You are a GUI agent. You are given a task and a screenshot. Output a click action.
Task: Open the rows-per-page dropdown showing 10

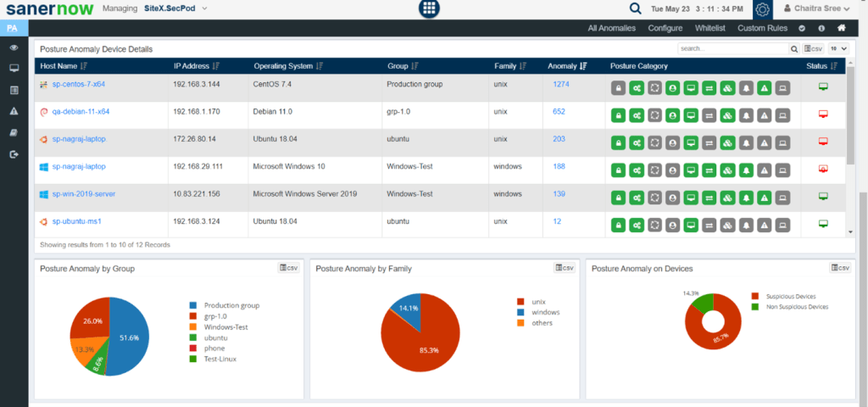[837, 48]
